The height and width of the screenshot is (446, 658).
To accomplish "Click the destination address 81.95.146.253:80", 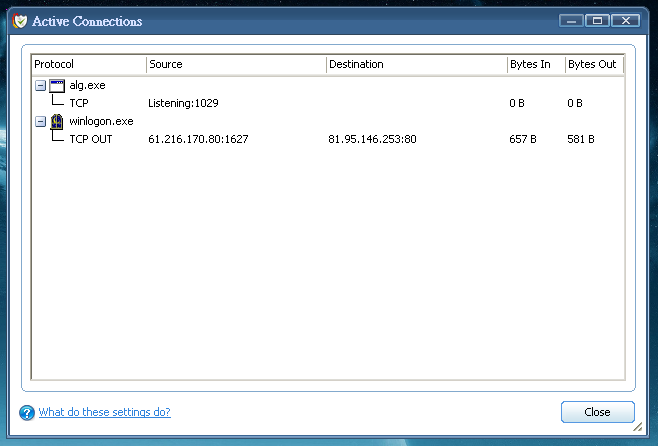I will (372, 139).
